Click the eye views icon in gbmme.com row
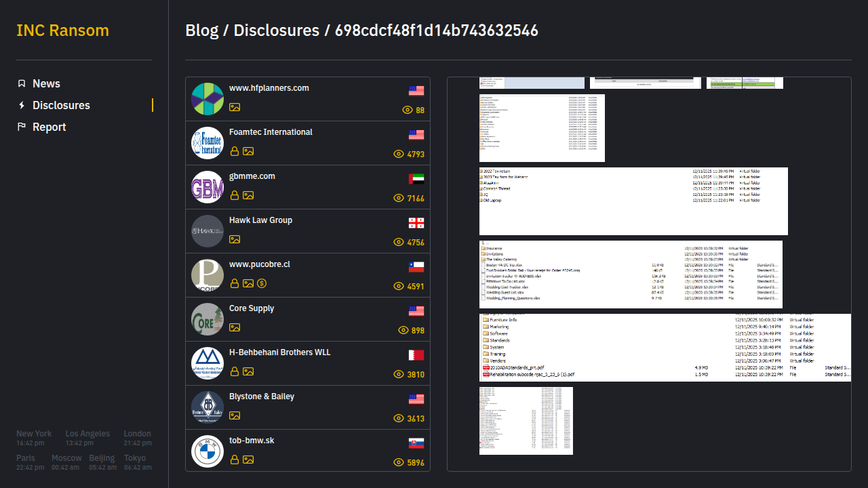This screenshot has width=868, height=488. coord(399,198)
